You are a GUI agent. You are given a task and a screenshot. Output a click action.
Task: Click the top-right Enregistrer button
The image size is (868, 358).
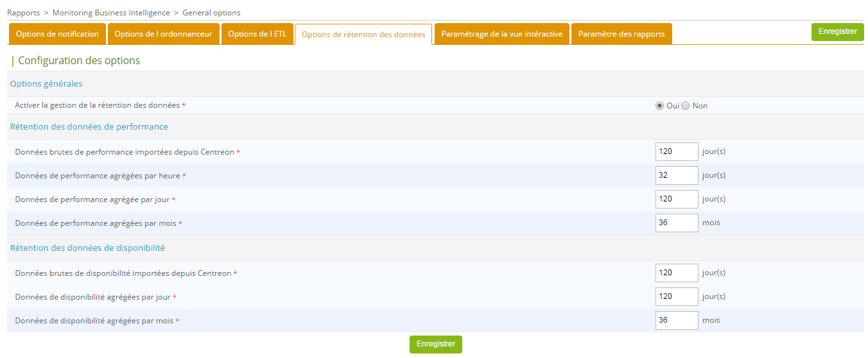coord(837,31)
